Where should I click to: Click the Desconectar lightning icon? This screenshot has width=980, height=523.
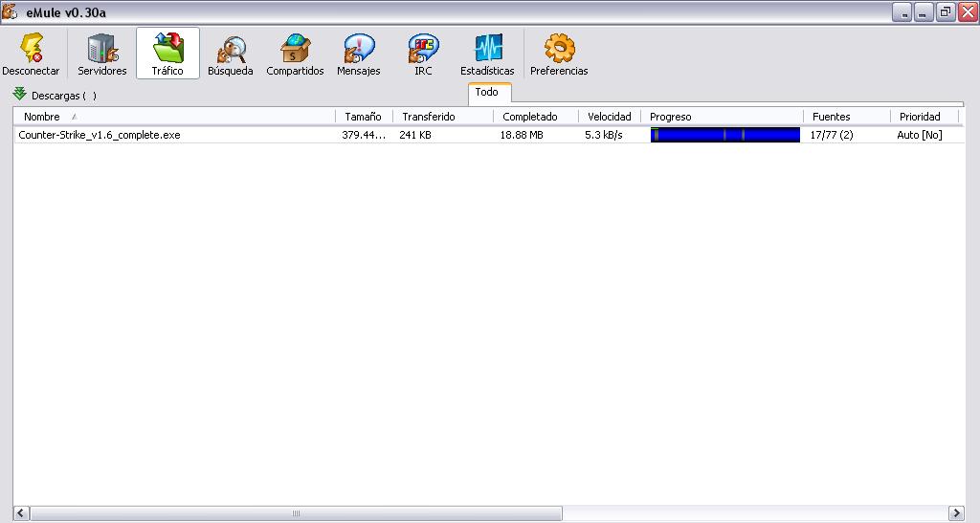tap(31, 49)
